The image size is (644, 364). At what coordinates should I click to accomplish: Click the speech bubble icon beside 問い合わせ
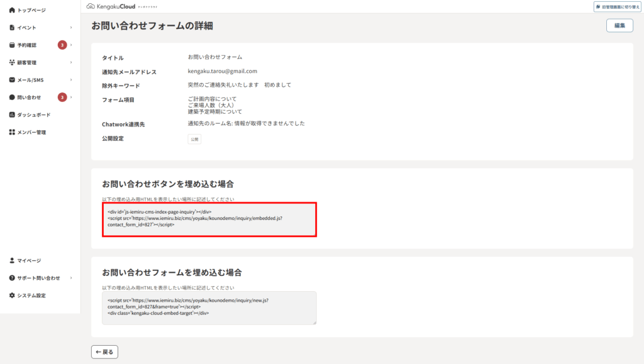click(x=12, y=97)
